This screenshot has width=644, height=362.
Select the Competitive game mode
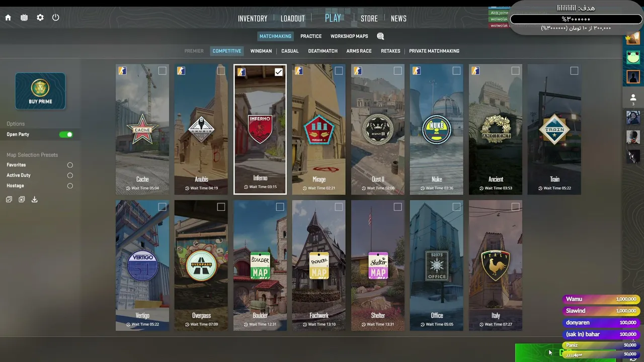click(x=227, y=51)
